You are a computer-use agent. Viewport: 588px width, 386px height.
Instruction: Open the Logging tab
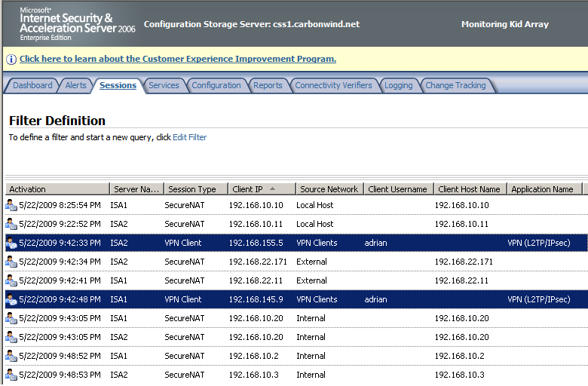pyautogui.click(x=399, y=85)
